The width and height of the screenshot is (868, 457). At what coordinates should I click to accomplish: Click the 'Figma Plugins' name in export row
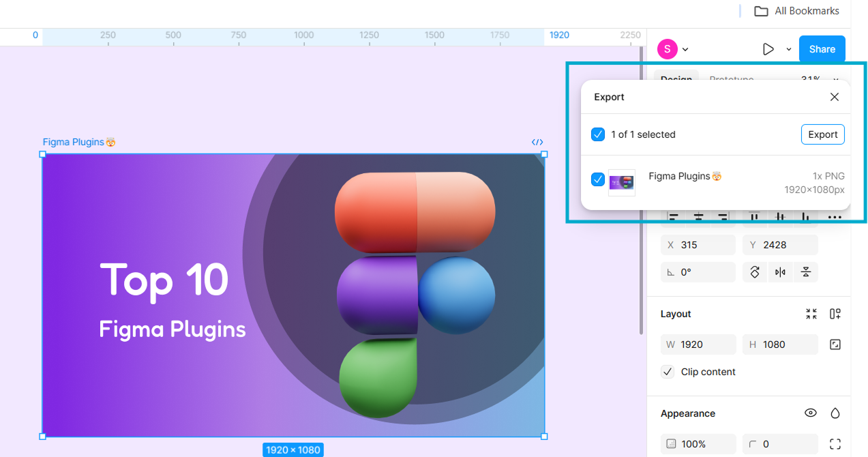[685, 176]
